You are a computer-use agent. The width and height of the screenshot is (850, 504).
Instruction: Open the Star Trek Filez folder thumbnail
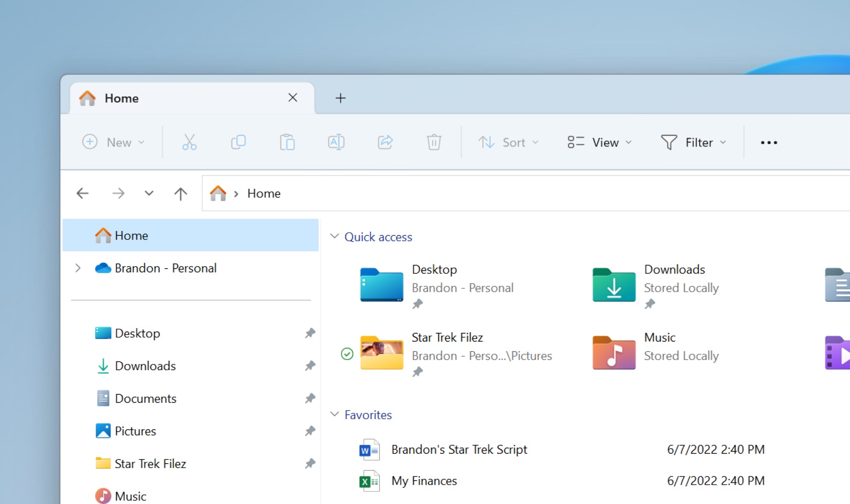[x=382, y=353]
